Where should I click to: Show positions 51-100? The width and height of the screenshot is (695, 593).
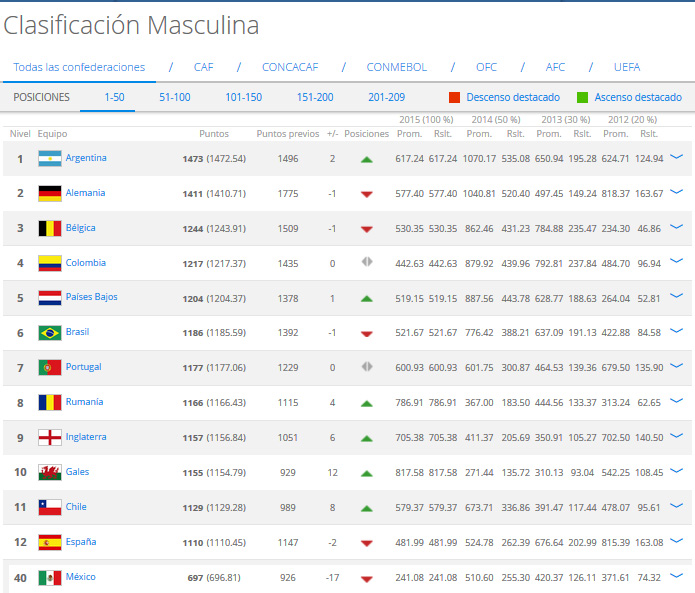point(175,98)
